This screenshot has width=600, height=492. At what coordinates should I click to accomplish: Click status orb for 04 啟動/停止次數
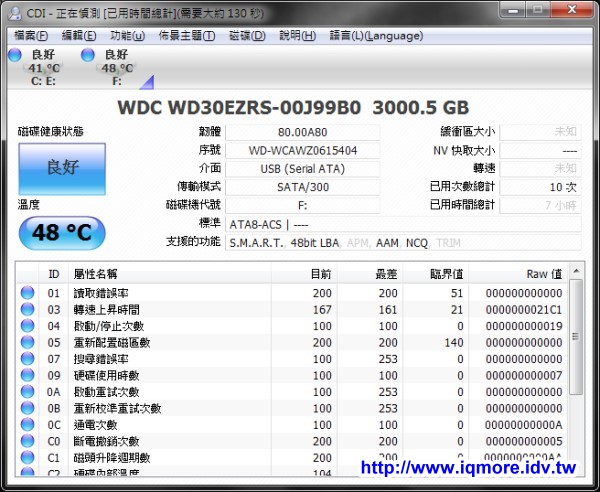pos(27,326)
